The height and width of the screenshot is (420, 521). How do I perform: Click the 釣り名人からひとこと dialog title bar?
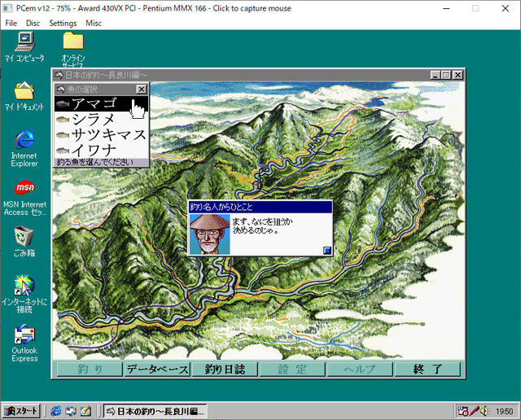click(x=260, y=207)
